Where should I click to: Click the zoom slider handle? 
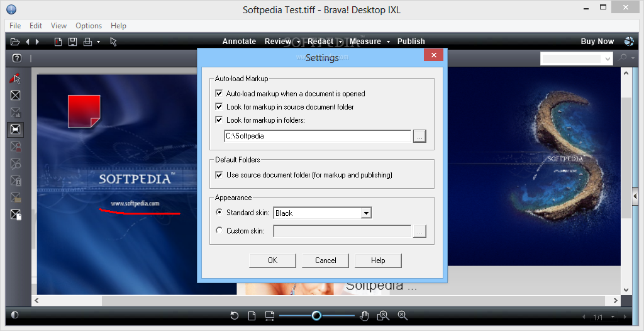316,315
